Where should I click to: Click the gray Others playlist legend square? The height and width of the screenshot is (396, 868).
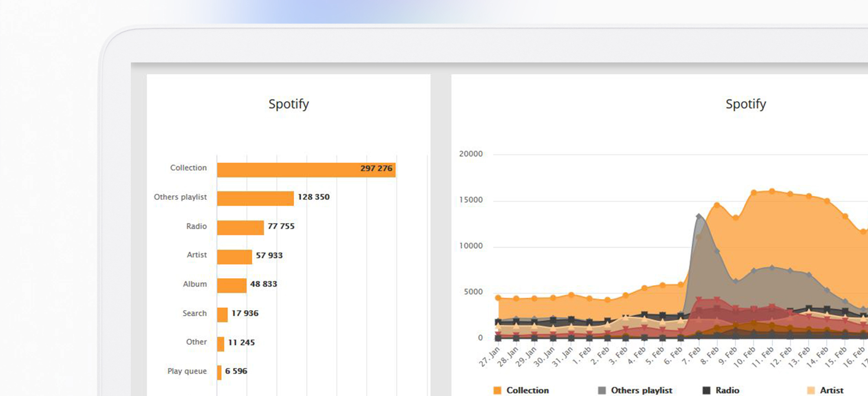pos(602,390)
